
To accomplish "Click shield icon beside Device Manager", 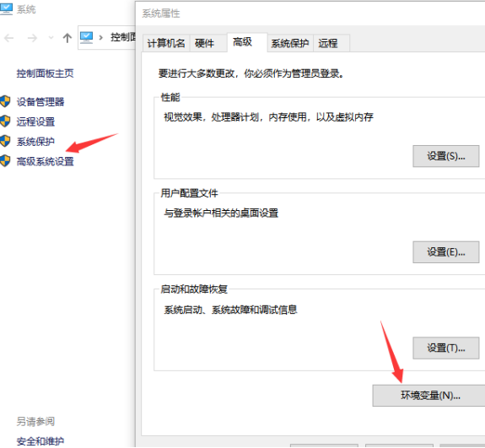I will 5,101.
